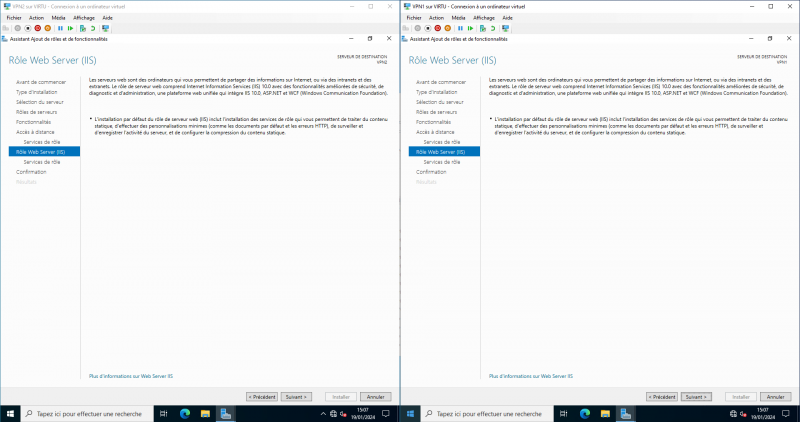Image resolution: width=800 pixels, height=422 pixels.
Task: Select 'Confirmation' step in VPN1 wizard
Action: (431, 172)
